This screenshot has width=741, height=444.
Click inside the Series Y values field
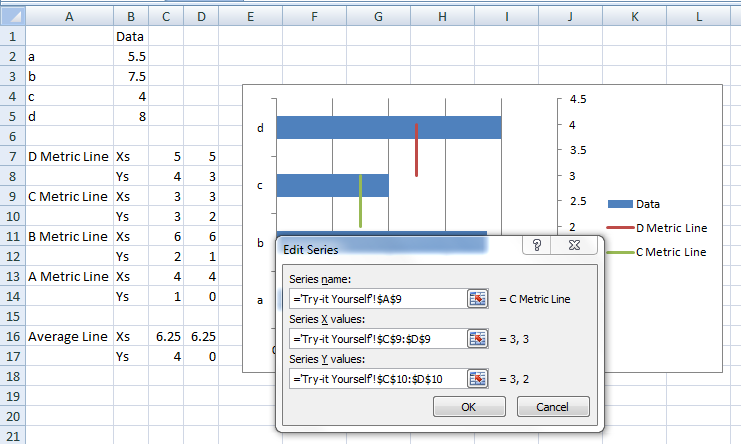click(378, 379)
